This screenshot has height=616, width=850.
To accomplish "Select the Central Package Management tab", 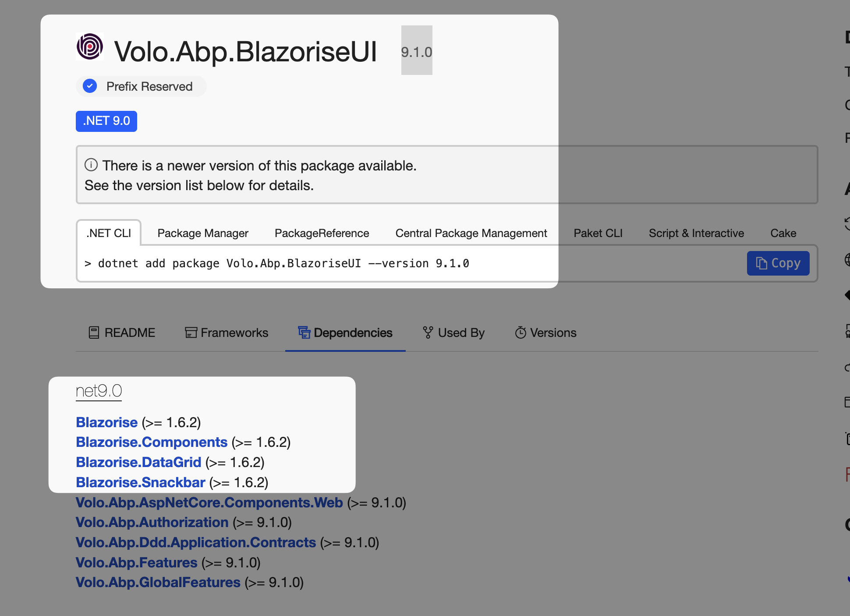I will (471, 233).
